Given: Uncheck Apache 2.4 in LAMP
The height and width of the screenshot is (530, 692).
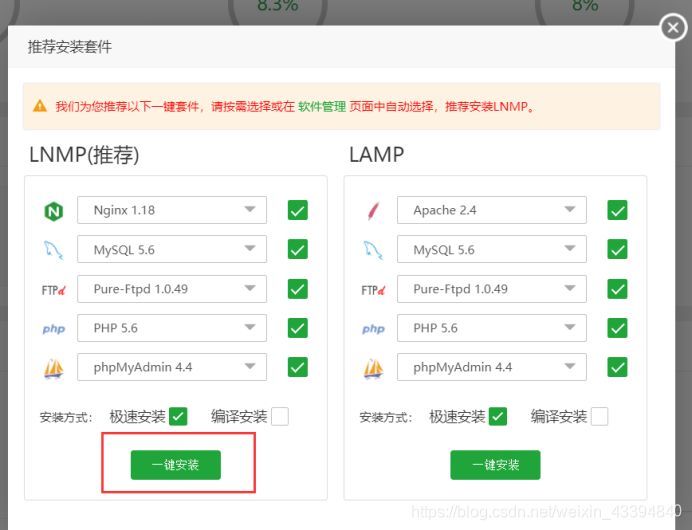Looking at the screenshot, I should tap(617, 210).
